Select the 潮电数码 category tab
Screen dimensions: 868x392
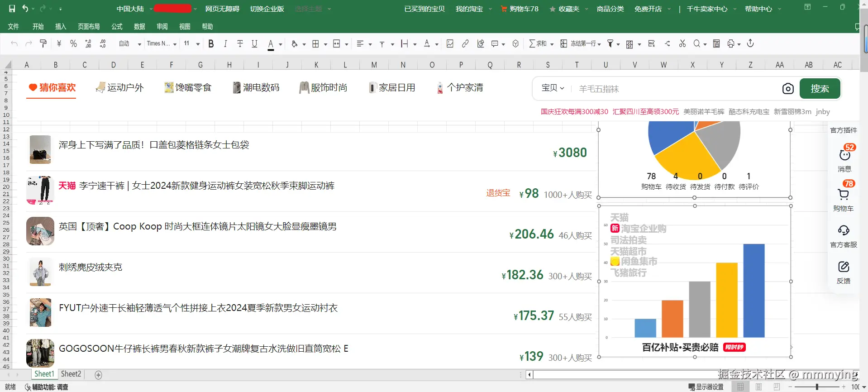click(256, 87)
